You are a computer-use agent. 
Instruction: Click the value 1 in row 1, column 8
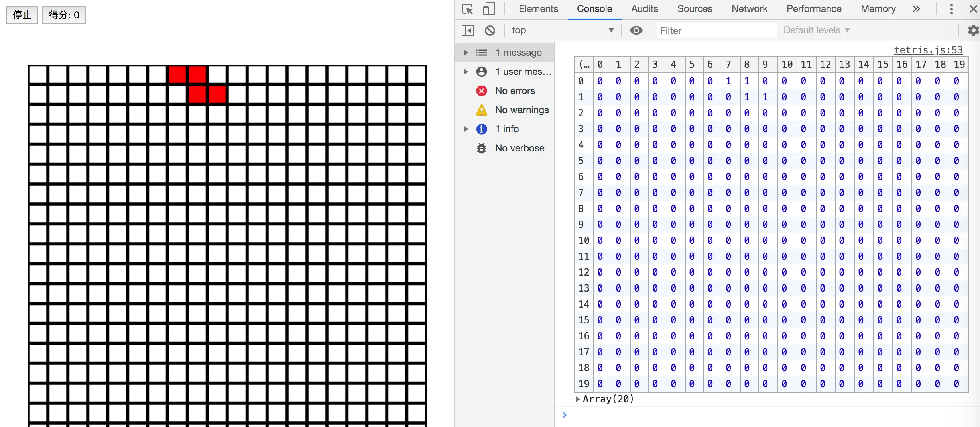tap(747, 97)
